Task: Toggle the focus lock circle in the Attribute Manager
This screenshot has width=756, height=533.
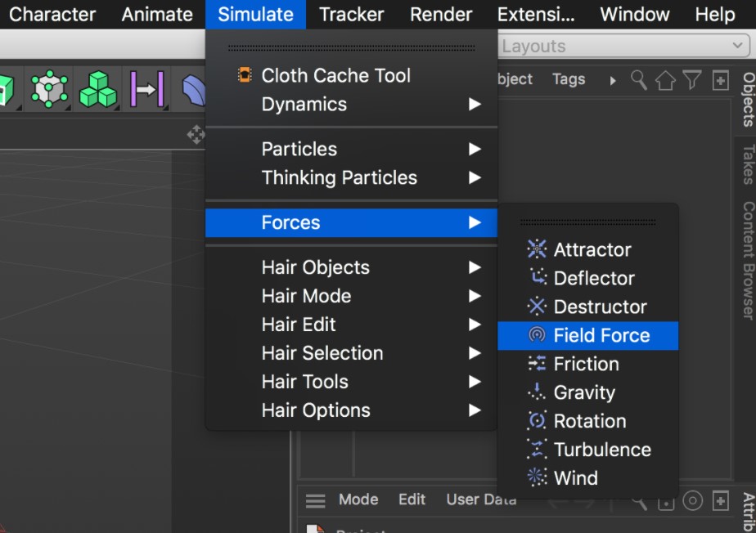Action: click(693, 500)
